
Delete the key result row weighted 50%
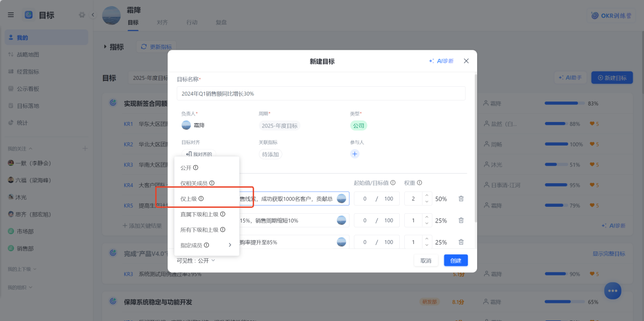click(x=461, y=198)
